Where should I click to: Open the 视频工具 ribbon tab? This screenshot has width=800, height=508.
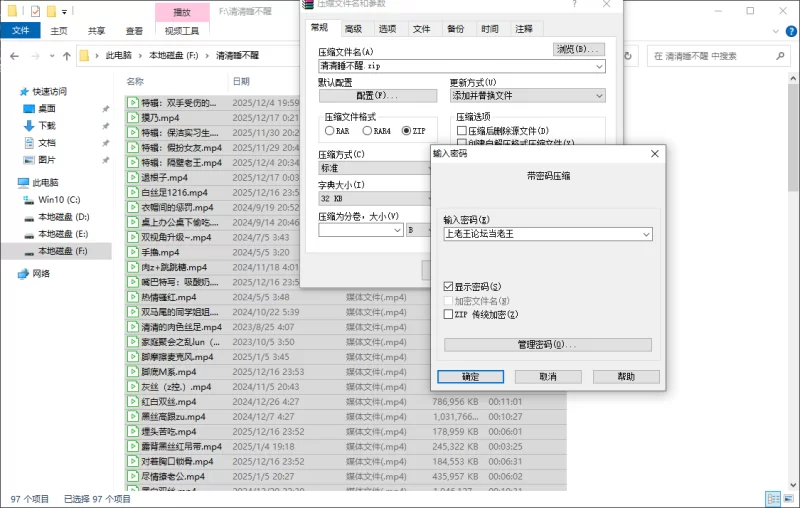[x=182, y=31]
